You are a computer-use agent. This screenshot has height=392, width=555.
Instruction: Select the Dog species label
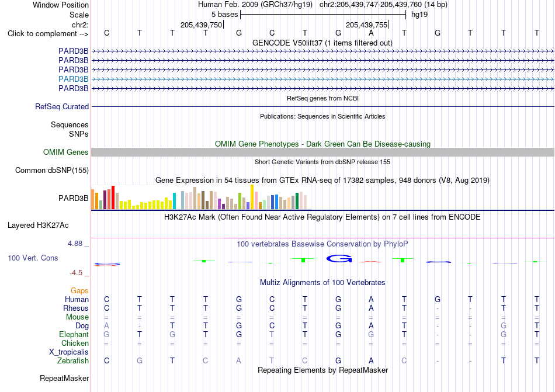point(82,325)
